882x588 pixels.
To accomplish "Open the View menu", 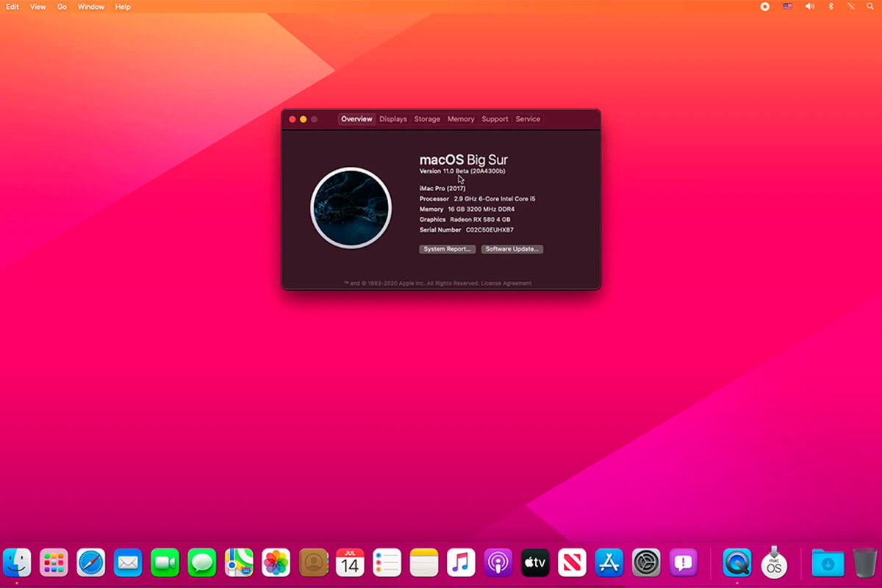I will (38, 7).
